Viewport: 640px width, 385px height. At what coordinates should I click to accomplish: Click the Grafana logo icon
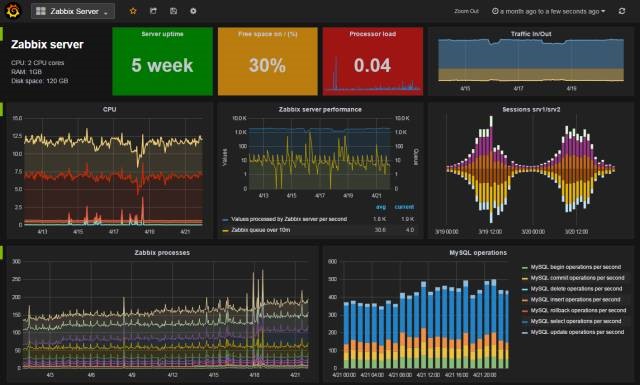tap(13, 11)
